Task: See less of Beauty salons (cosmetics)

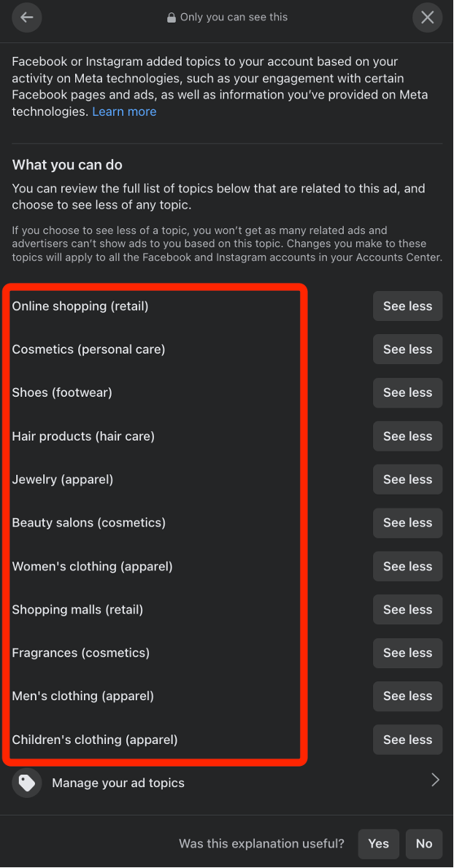Action: (407, 522)
